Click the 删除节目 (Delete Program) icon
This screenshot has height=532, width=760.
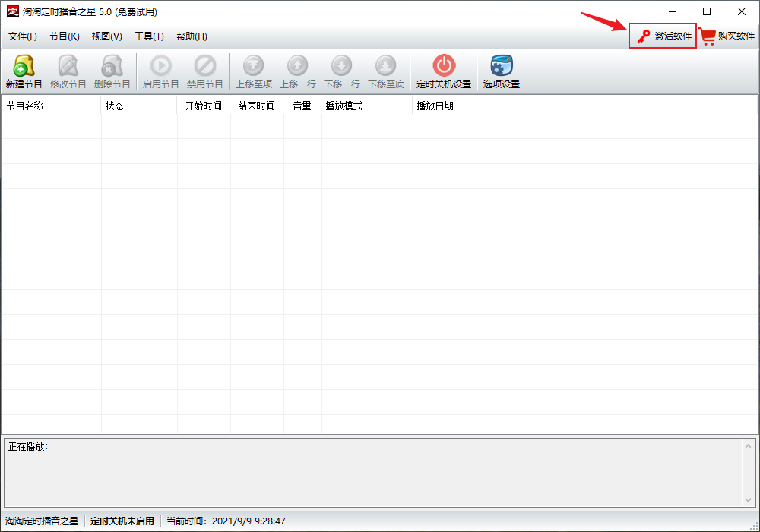[x=112, y=72]
